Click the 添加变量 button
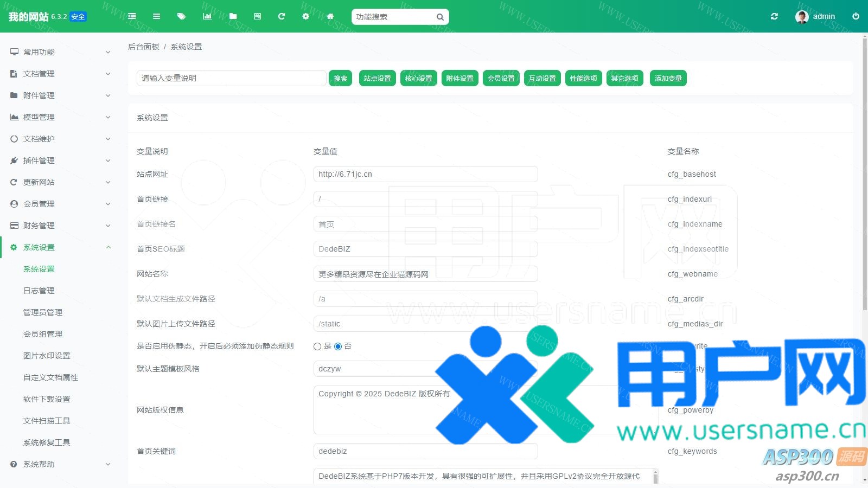This screenshot has width=868, height=488. (668, 78)
